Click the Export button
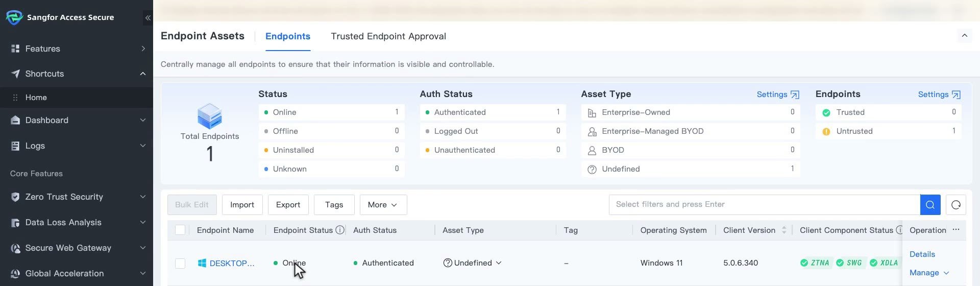 pos(288,205)
